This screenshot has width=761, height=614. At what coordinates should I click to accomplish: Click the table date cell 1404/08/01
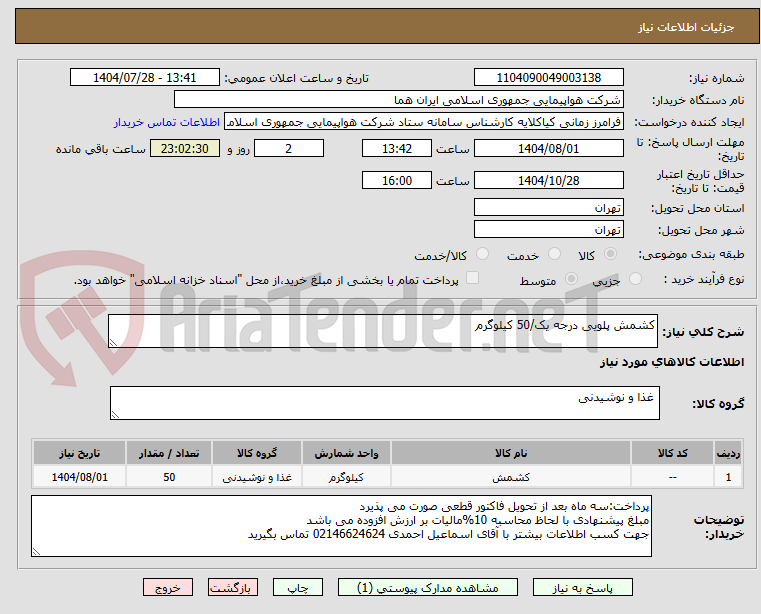coord(80,477)
